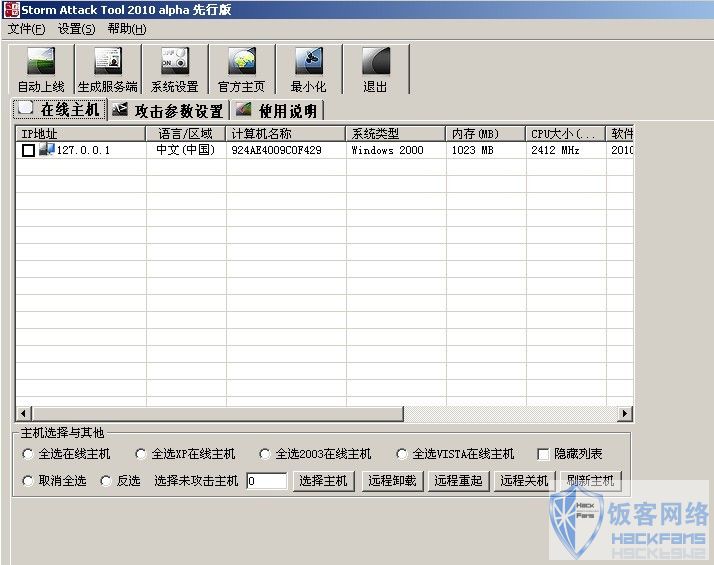Open the 使用说明 tab
Viewport: 714px width, 565px height.
(x=278, y=110)
